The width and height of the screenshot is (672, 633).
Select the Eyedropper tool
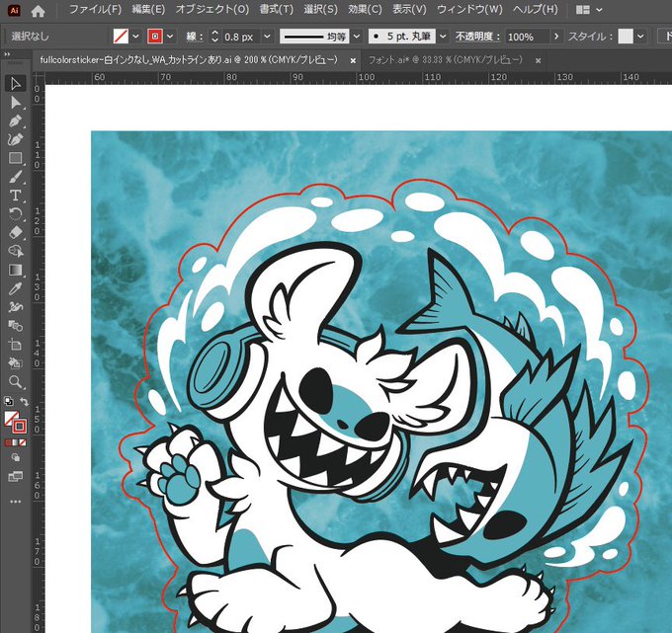tap(16, 288)
